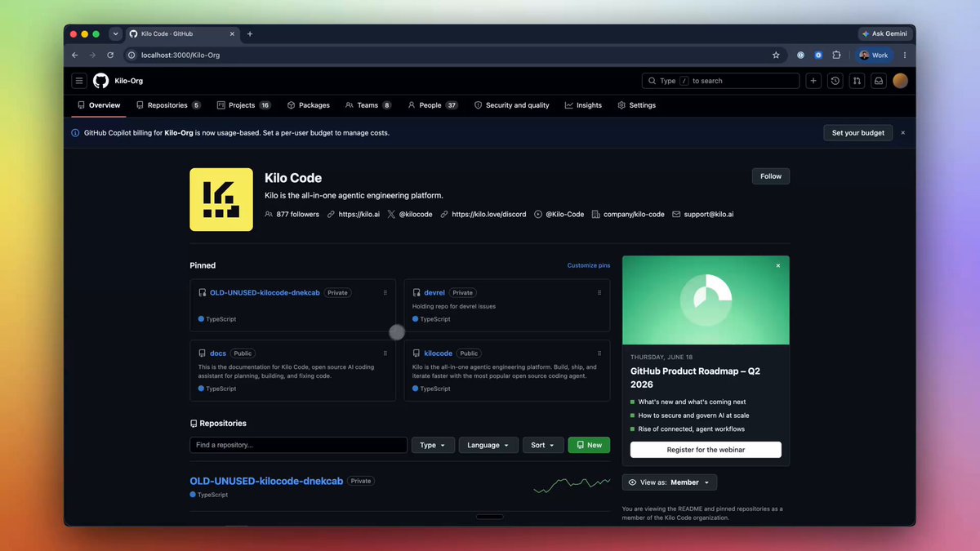Open the user avatar menu
This screenshot has height=551, width=980.
pyautogui.click(x=900, y=81)
